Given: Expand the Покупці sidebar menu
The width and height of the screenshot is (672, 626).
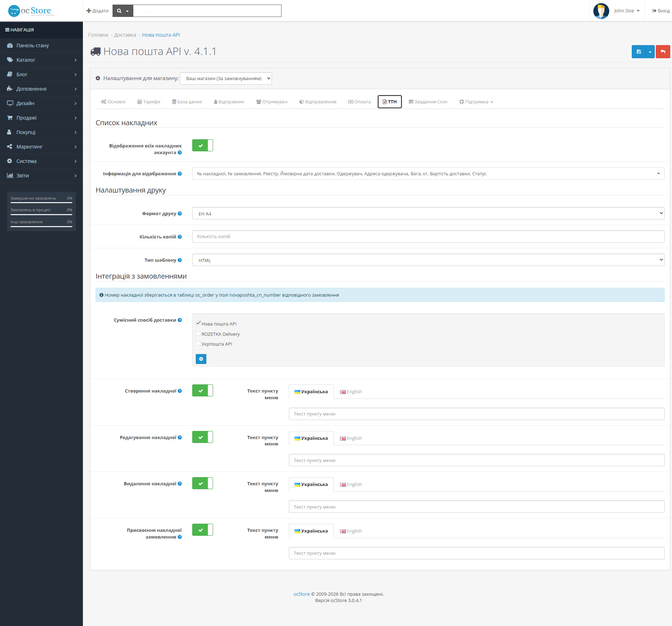Looking at the screenshot, I should coord(41,132).
